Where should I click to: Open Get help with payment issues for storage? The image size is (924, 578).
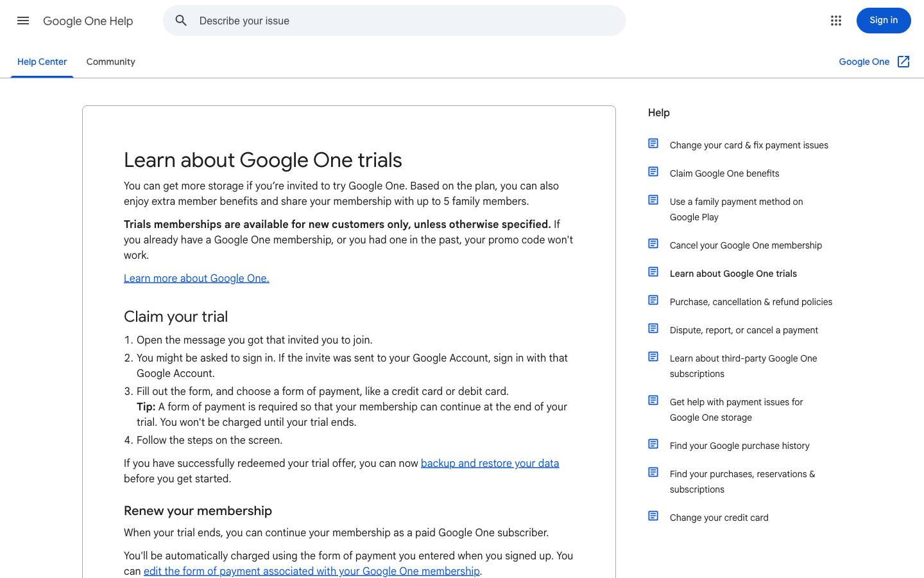click(x=737, y=410)
